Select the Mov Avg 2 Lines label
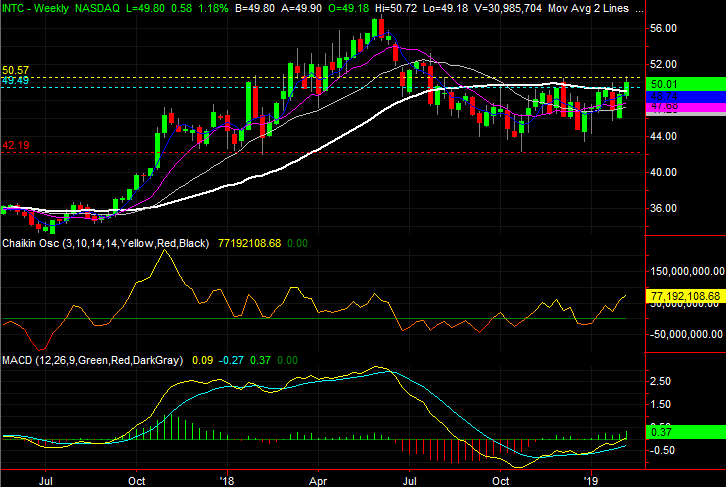Screen dimensions: 726x487 point(588,8)
